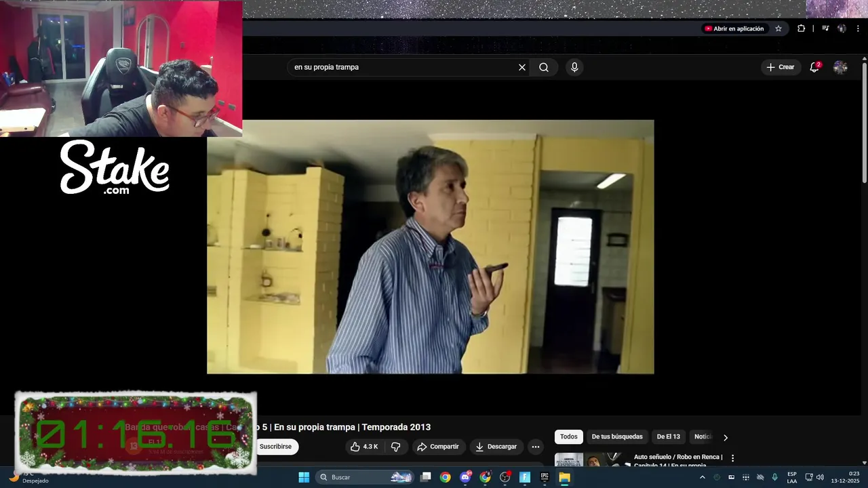Open options menu for Auto señuelo video
The image size is (868, 488).
pos(732,458)
